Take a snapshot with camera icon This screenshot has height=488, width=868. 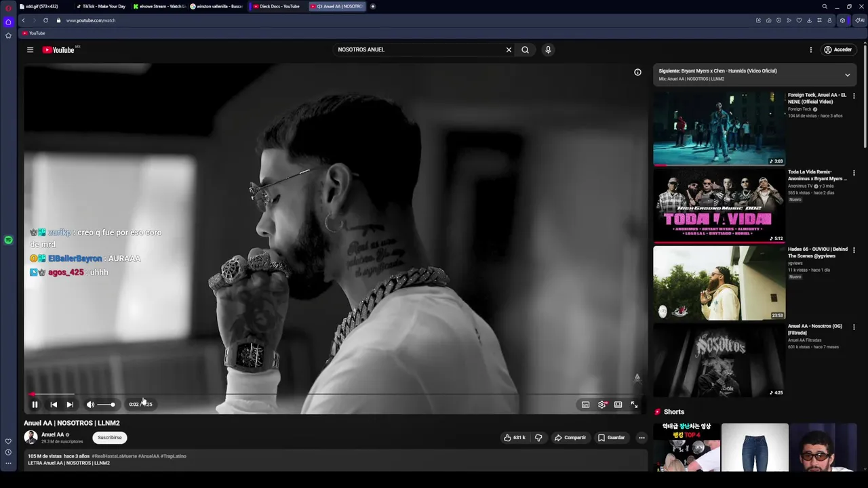click(768, 20)
